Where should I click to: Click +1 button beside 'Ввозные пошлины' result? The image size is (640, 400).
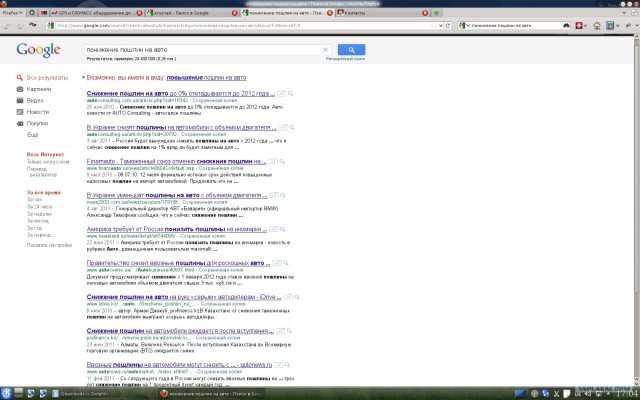coord(278,364)
